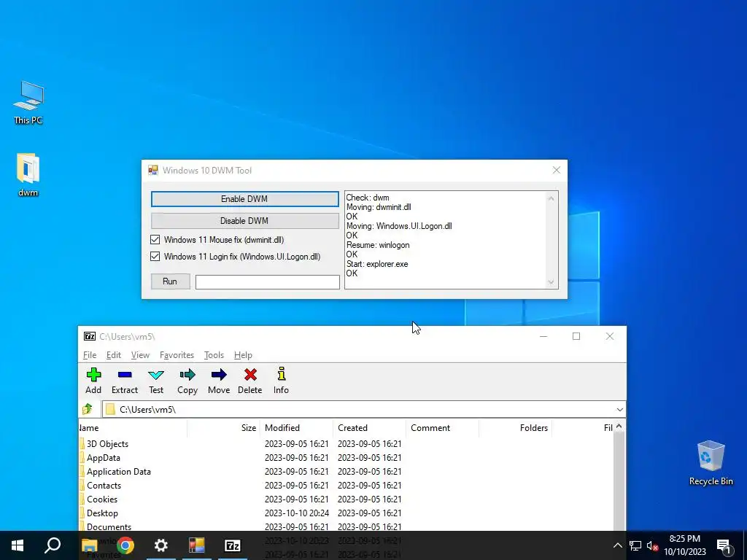This screenshot has width=747, height=560.
Task: Select the Desktop folder row
Action: (346, 513)
